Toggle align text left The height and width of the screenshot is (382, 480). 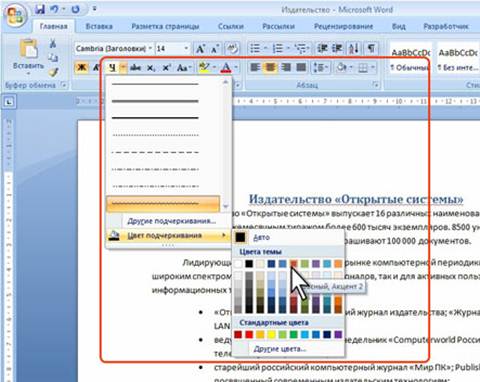click(255, 68)
